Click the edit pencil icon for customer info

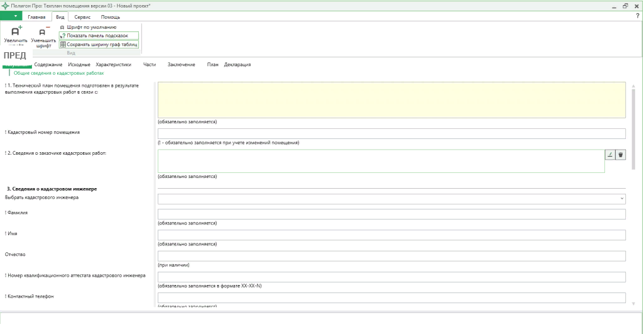tap(609, 155)
